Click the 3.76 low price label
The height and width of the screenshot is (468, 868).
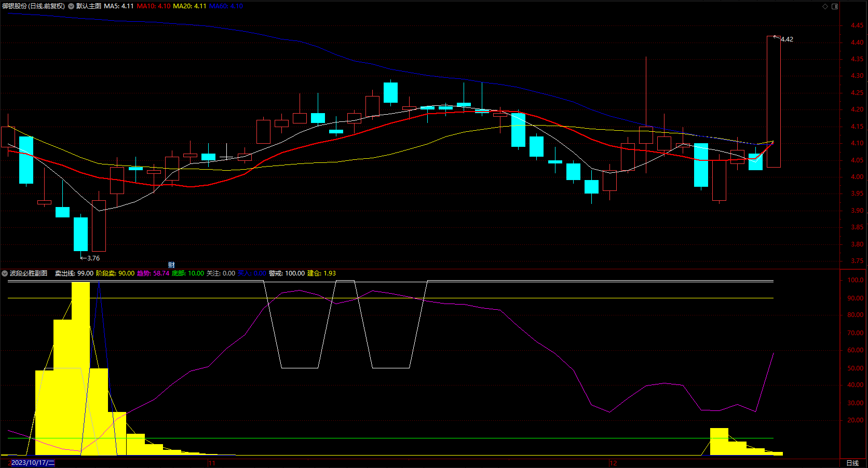point(93,258)
